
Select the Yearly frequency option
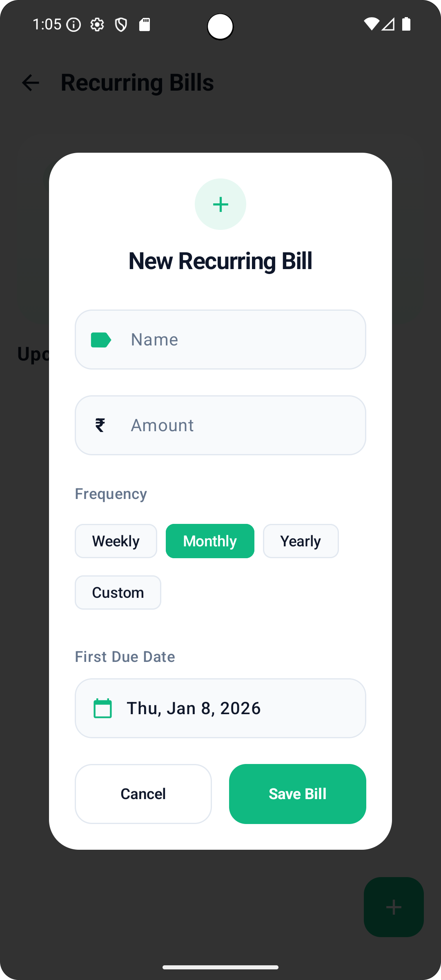click(301, 541)
